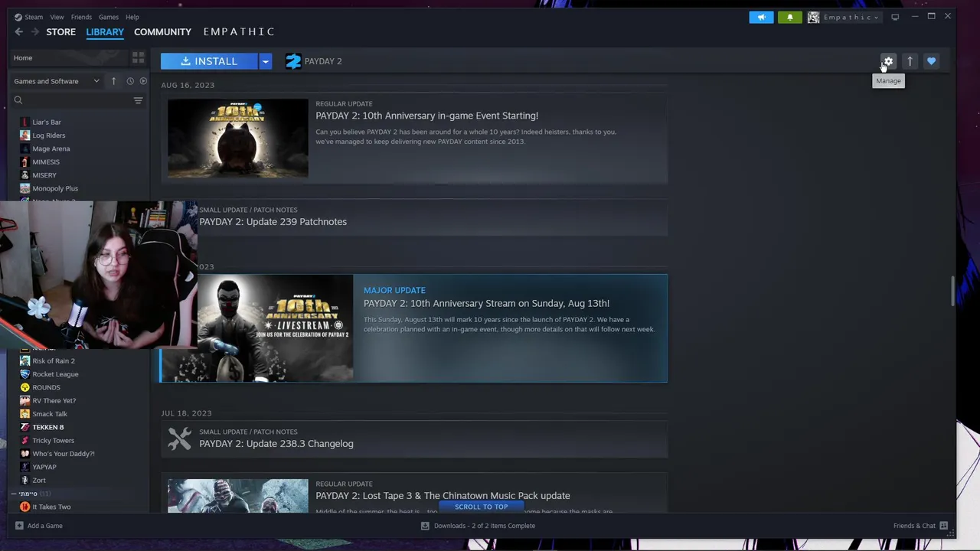This screenshot has width=980, height=551.
Task: Click the TEKKEN 8 game icon
Action: [24, 427]
